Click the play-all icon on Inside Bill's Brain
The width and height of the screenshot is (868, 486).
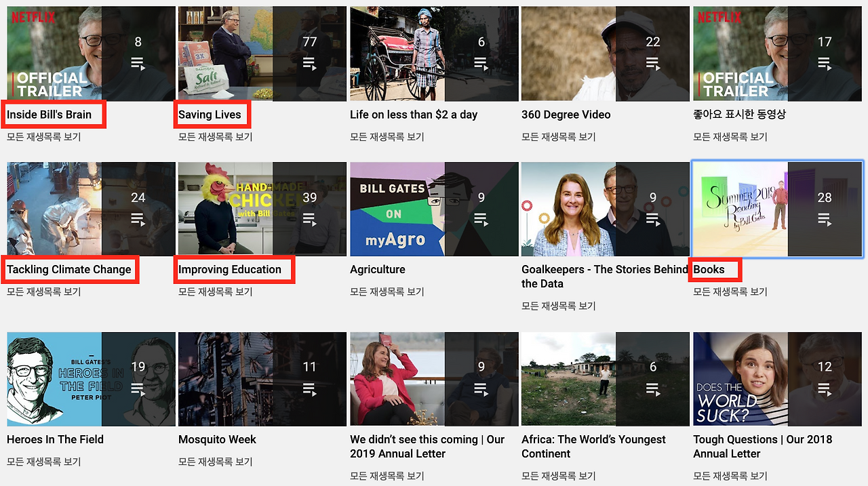(x=138, y=64)
